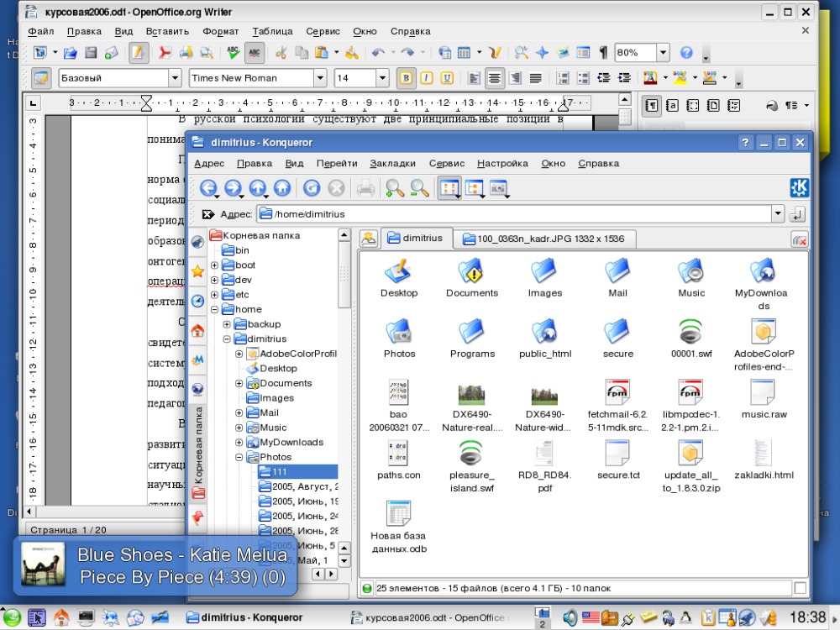
Task: Open font name dropdown Times New Roman
Action: (320, 78)
